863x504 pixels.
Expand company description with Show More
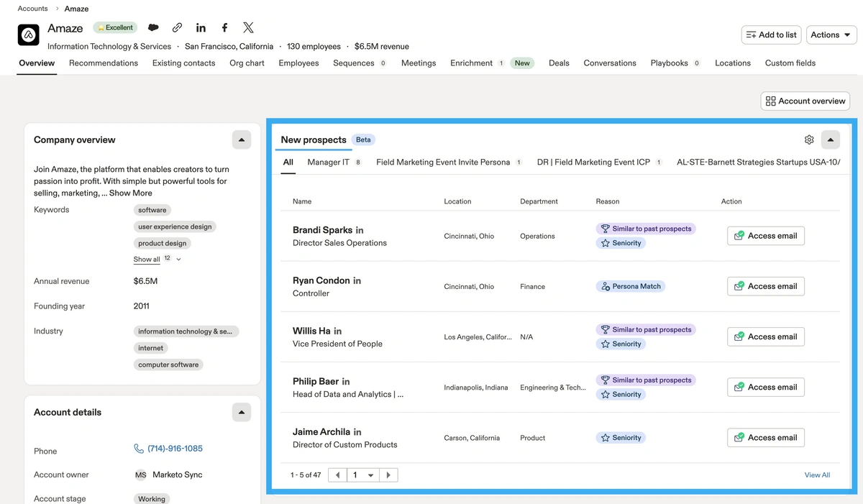tap(131, 193)
